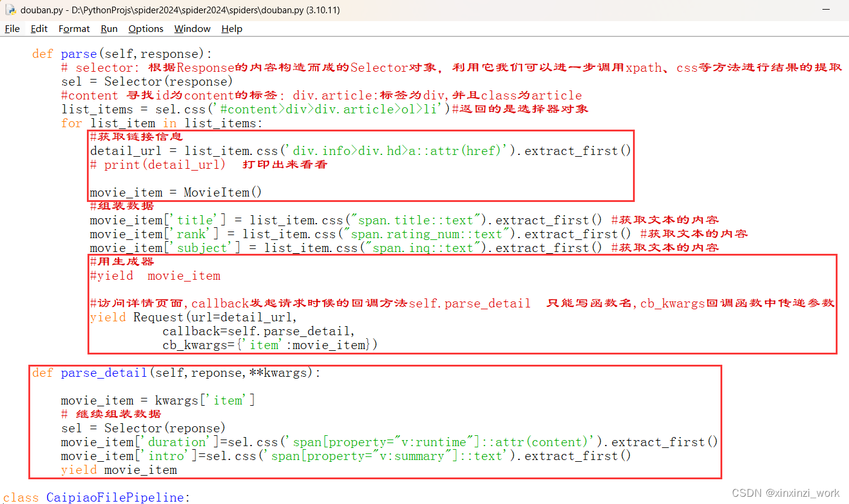This screenshot has width=849, height=504.
Task: Click the movie_item['intro'] assignment line
Action: click(x=346, y=456)
